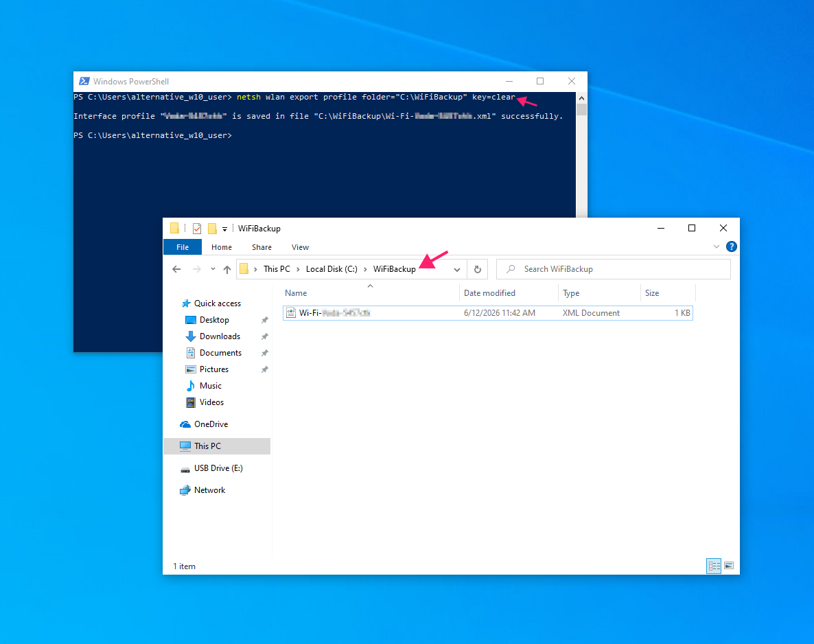Close the WiFiBackup Explorer window
The width and height of the screenshot is (814, 644).
[723, 228]
